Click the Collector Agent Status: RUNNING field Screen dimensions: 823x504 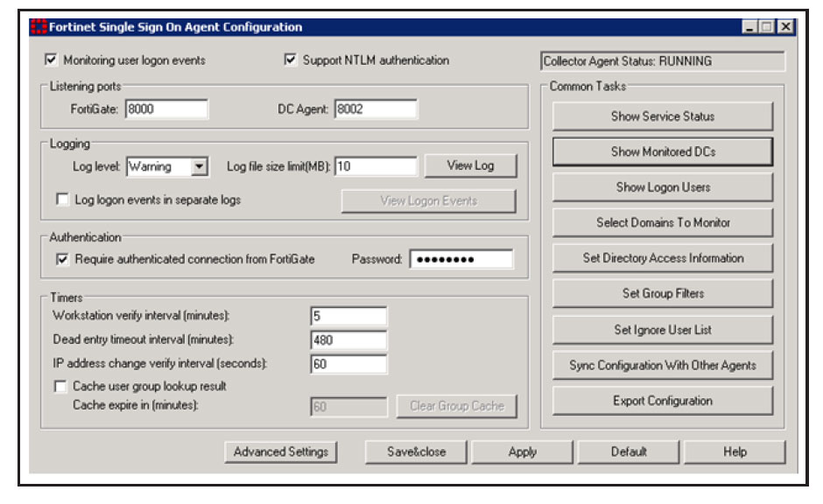coord(663,61)
